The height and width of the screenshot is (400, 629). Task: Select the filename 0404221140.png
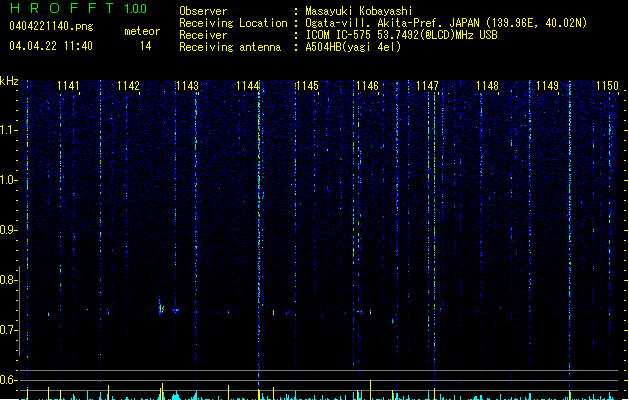click(x=51, y=26)
